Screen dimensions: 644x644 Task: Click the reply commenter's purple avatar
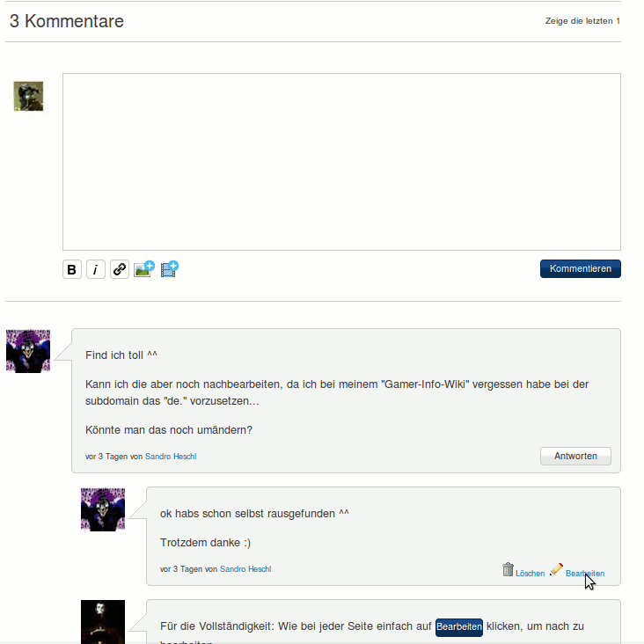click(x=103, y=509)
